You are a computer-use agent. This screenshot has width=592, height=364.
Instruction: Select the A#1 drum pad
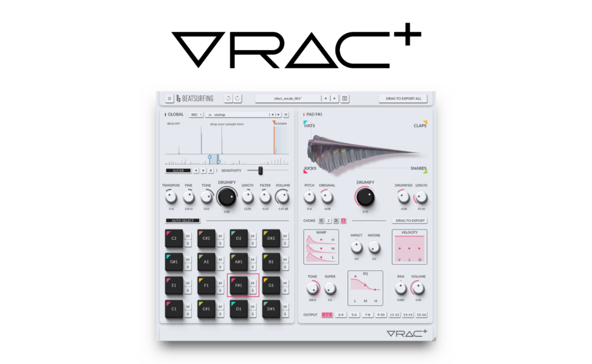coord(239,262)
